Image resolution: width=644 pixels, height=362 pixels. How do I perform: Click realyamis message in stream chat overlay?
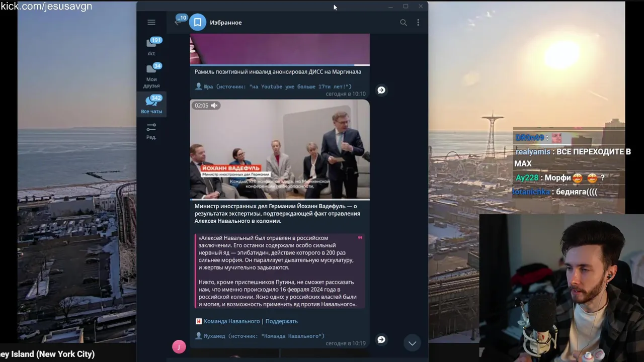point(573,157)
